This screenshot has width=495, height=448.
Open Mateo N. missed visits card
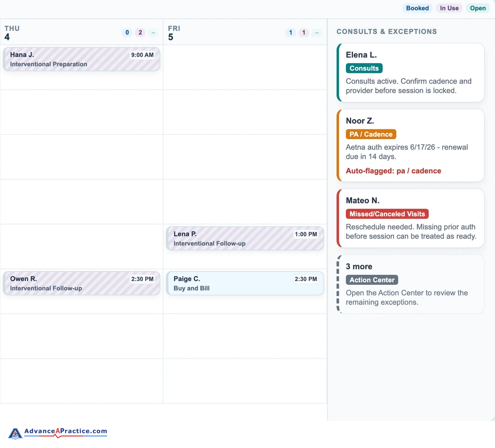click(x=411, y=218)
